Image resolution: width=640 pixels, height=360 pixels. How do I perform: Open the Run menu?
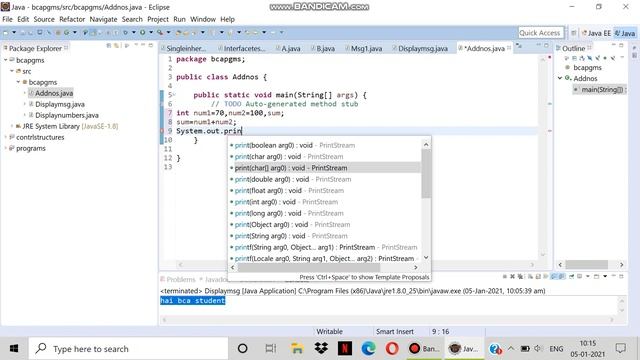click(x=179, y=19)
